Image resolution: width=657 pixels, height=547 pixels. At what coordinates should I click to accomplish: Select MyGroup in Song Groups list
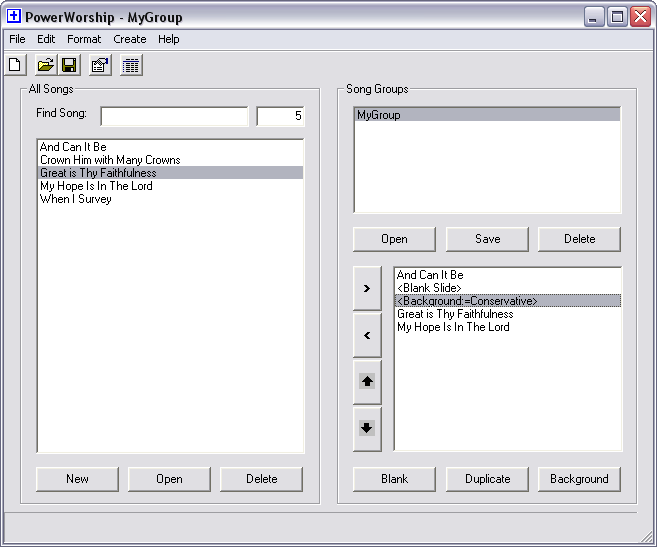pyautogui.click(x=487, y=115)
